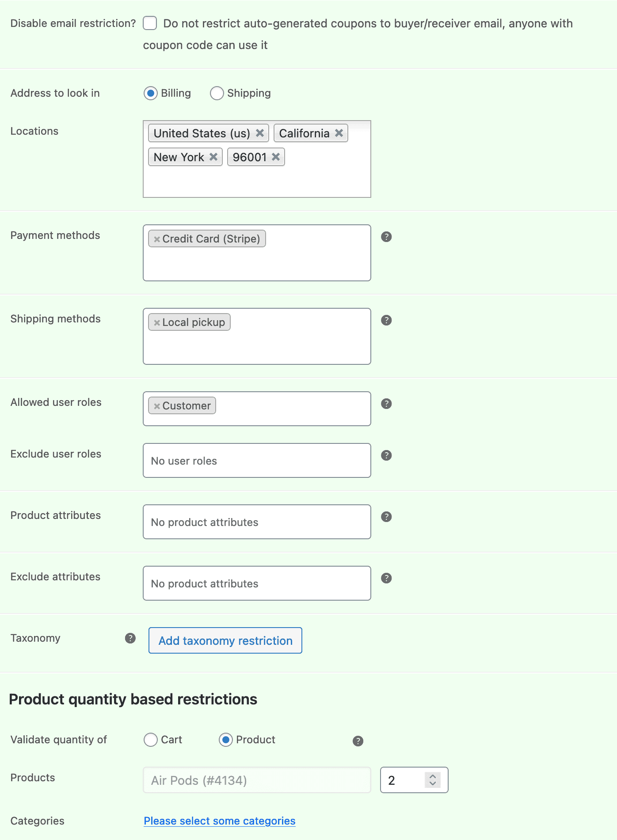Remove "Customer" from allowed user roles

coord(157,405)
